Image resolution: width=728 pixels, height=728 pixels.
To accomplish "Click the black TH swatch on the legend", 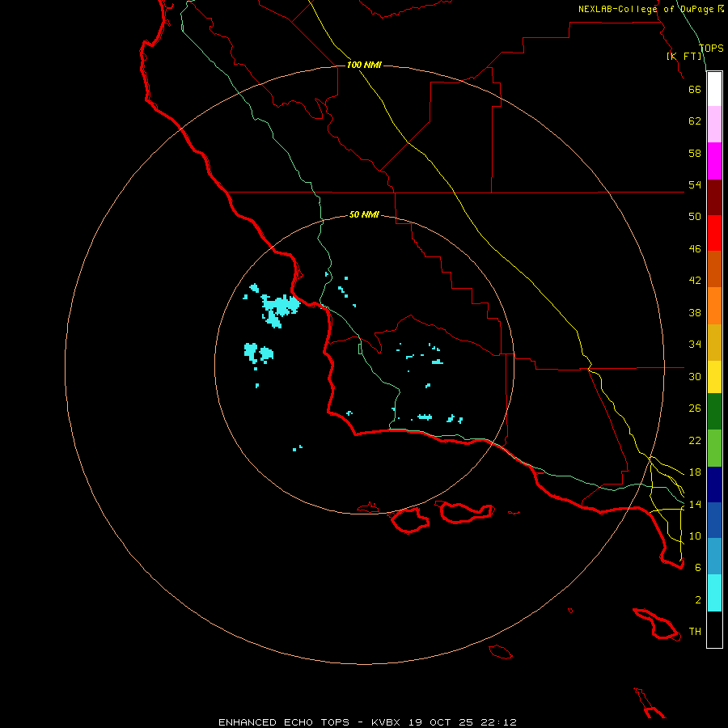I will pos(714,629).
